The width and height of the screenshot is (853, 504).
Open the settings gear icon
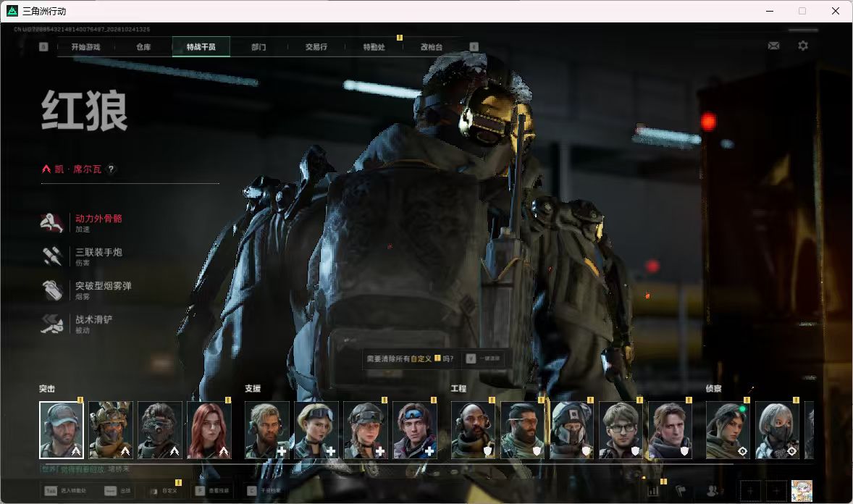803,46
